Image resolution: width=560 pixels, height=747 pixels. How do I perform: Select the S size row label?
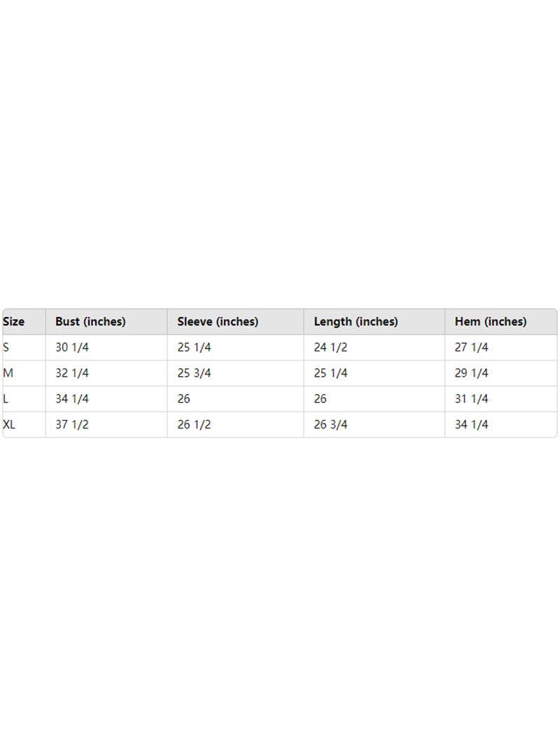pyautogui.click(x=6, y=347)
